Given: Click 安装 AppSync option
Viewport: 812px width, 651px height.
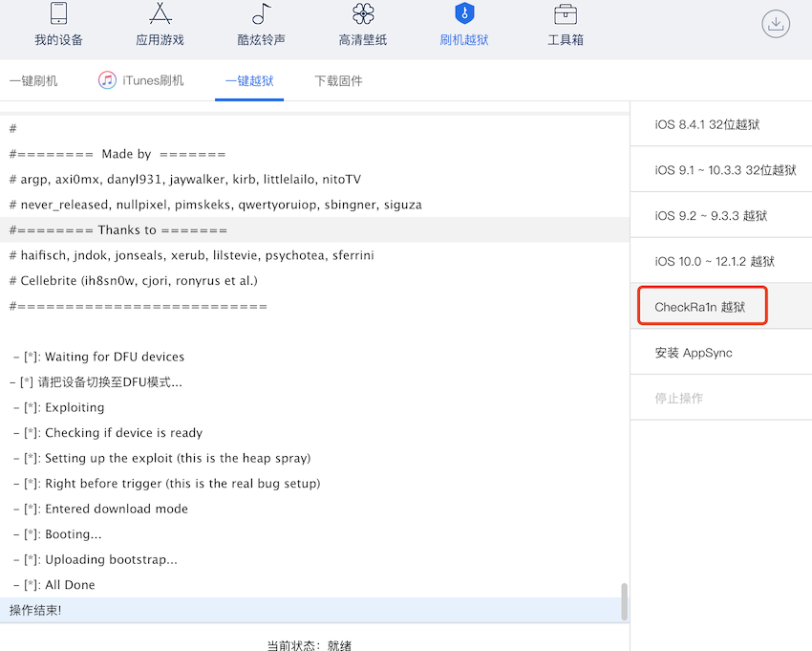Looking at the screenshot, I should coord(721,353).
